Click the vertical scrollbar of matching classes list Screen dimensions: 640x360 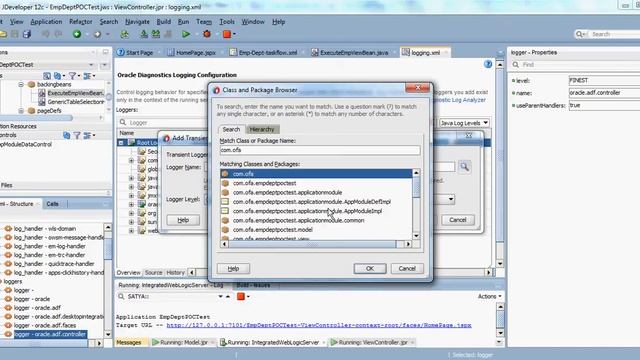pos(416,204)
